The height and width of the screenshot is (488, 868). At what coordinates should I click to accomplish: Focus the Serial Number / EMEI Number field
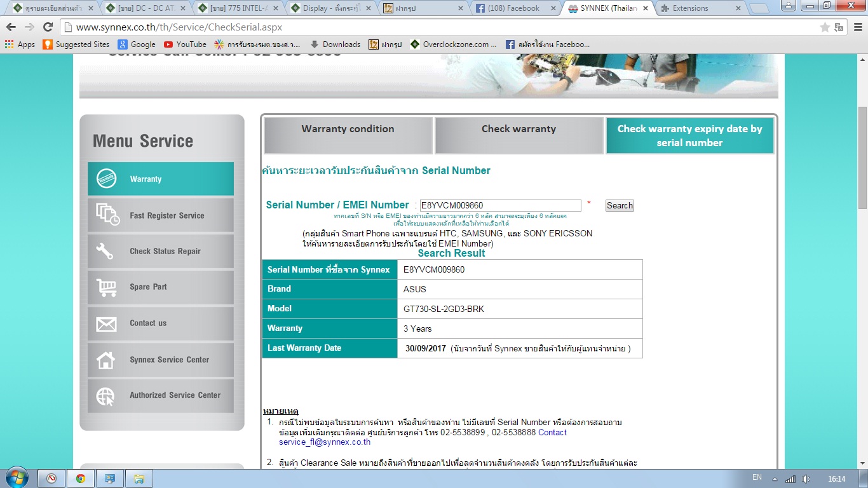pos(501,205)
